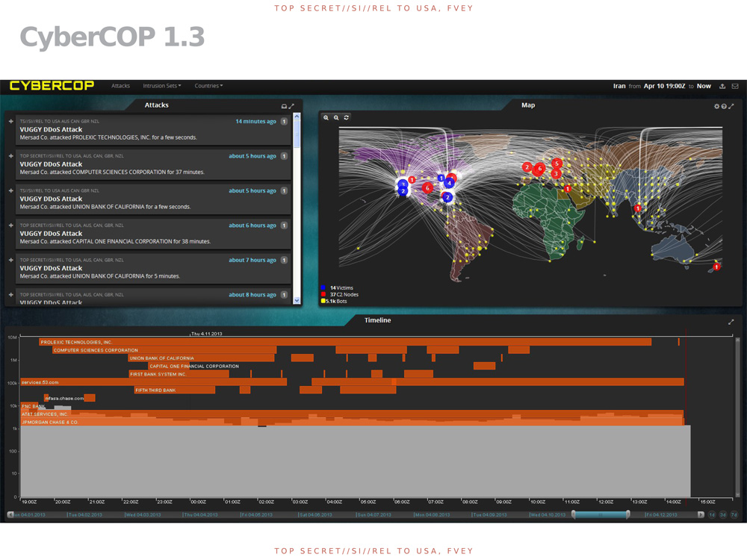Screen dimensions: 747x560
Task: Click the export upload icon in top bar
Action: click(722, 86)
